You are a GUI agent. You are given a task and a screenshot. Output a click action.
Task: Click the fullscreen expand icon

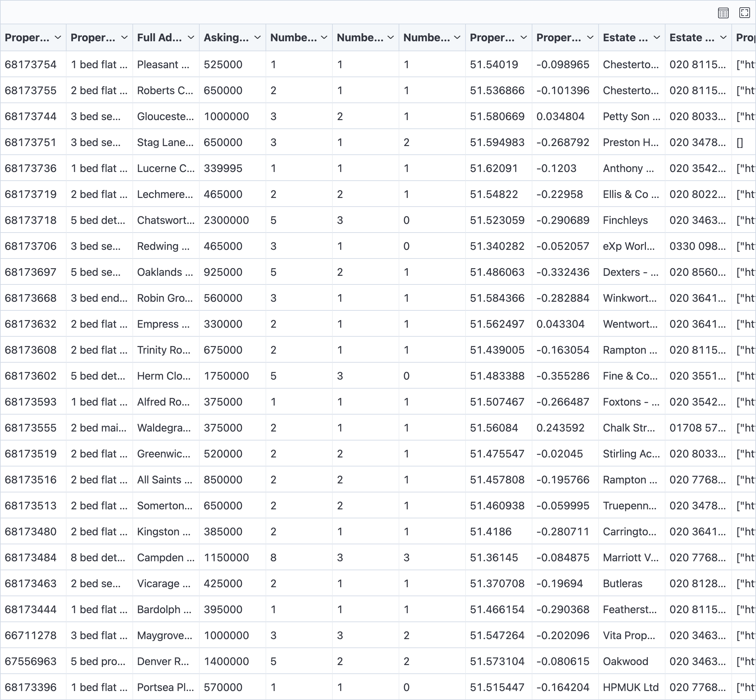click(x=744, y=13)
